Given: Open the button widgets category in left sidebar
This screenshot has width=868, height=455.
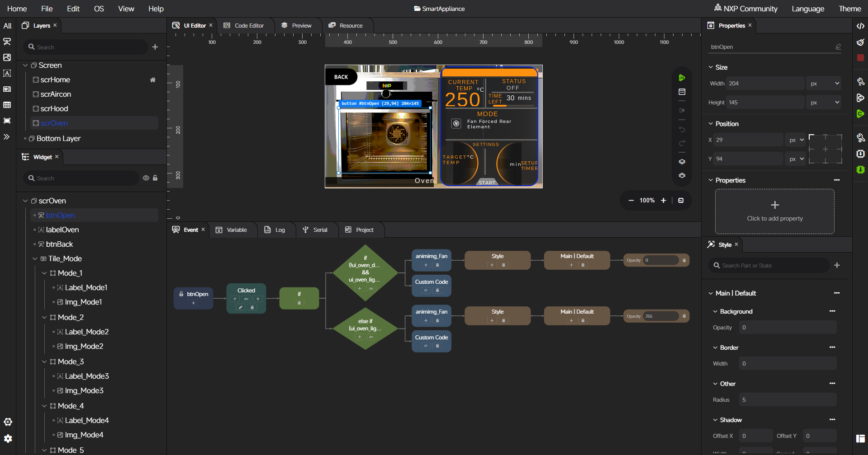Looking at the screenshot, I should (7, 42).
